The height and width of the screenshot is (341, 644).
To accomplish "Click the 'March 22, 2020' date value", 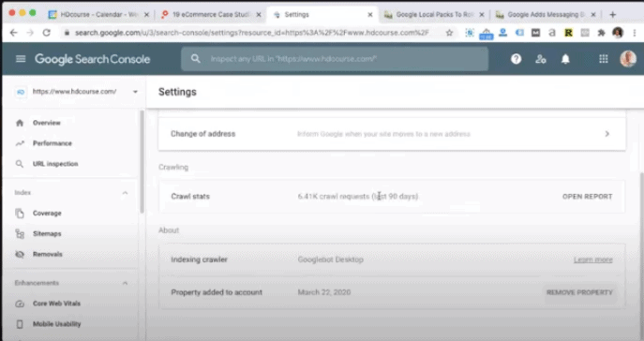I will click(324, 292).
